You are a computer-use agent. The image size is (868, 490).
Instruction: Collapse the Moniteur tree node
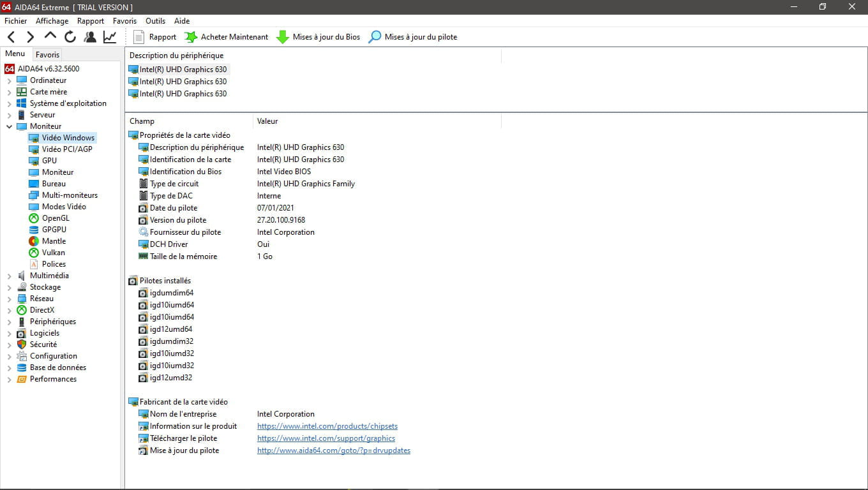pyautogui.click(x=9, y=126)
